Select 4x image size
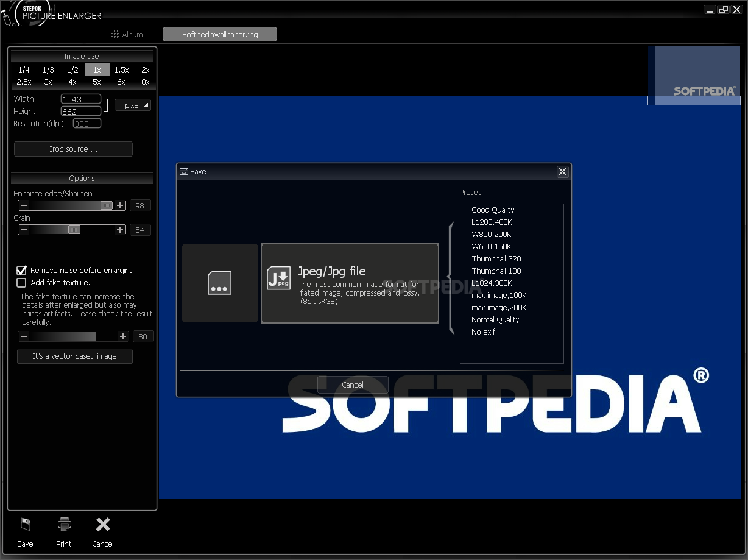The image size is (748, 560). click(72, 82)
